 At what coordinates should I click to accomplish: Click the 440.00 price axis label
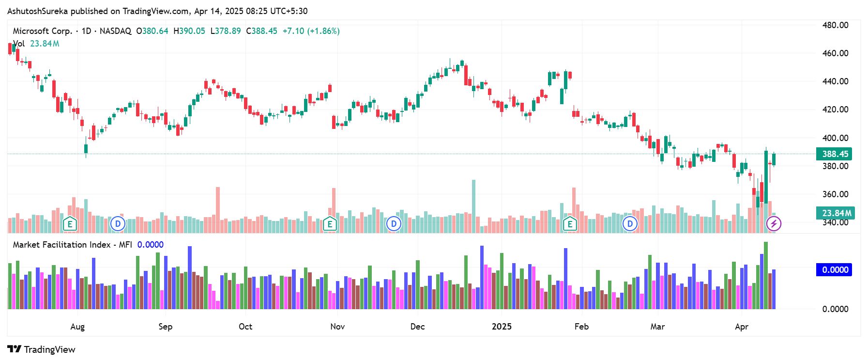point(836,81)
